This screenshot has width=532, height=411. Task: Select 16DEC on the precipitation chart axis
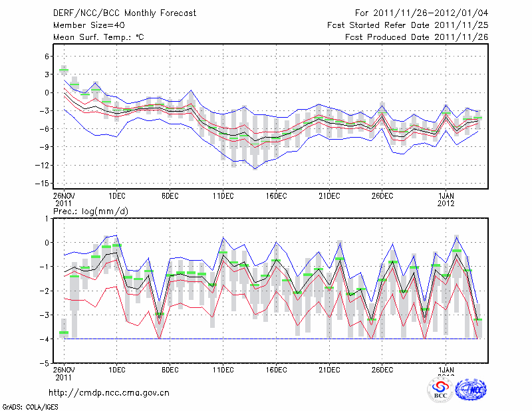(x=276, y=370)
